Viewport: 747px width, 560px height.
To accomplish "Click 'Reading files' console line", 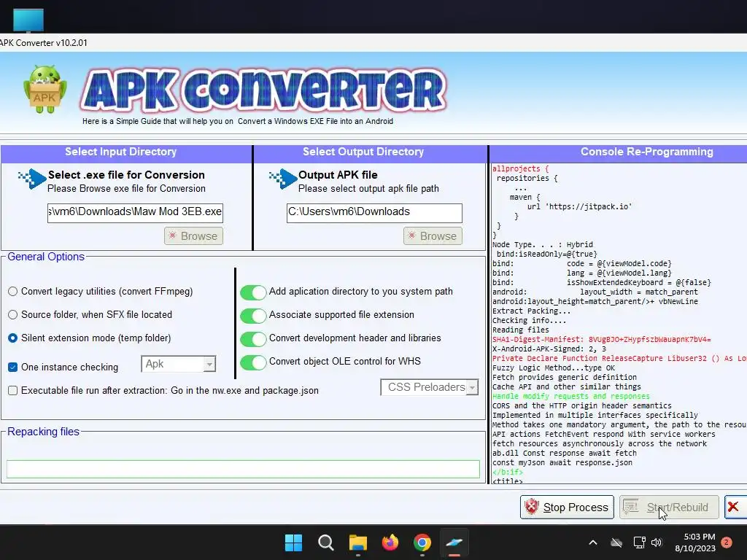I will 520,330.
